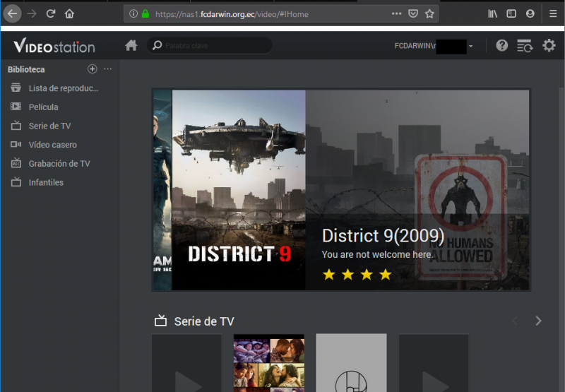This screenshot has width=565, height=392.
Task: Click the browser forward arrow
Action: tap(32, 14)
